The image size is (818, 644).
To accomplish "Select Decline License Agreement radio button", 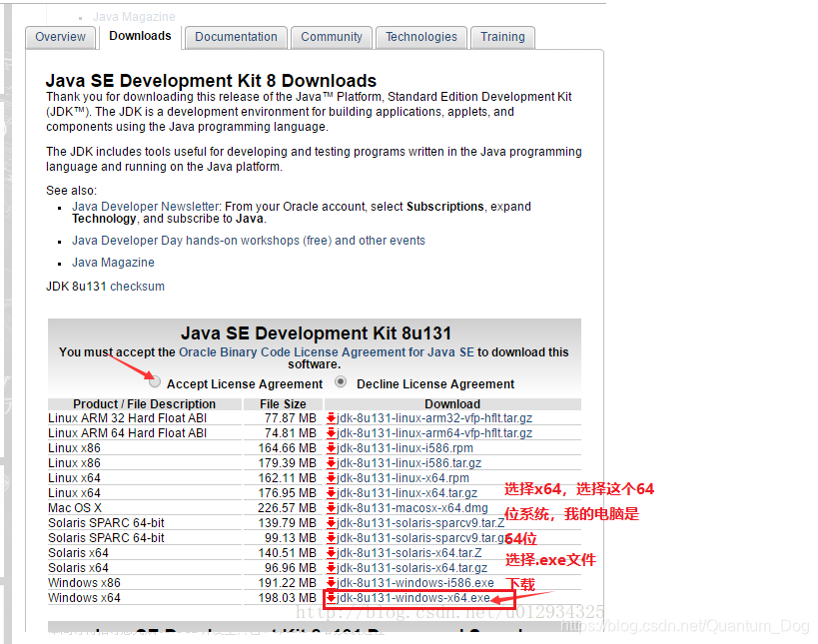I will (341, 382).
